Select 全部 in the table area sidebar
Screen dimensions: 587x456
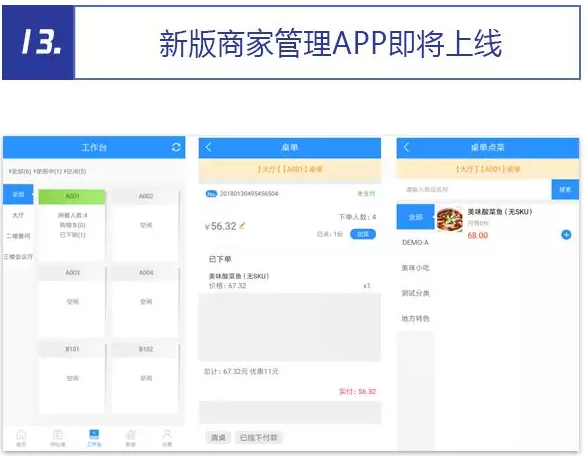pyautogui.click(x=18, y=194)
